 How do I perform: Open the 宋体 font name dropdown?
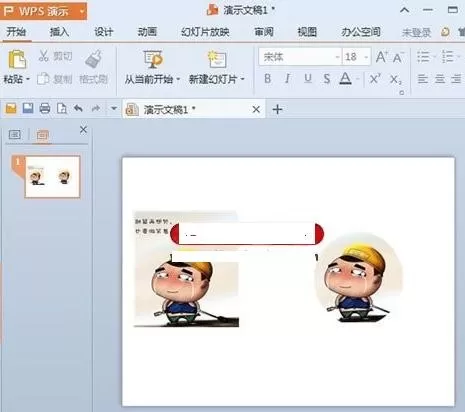337,57
